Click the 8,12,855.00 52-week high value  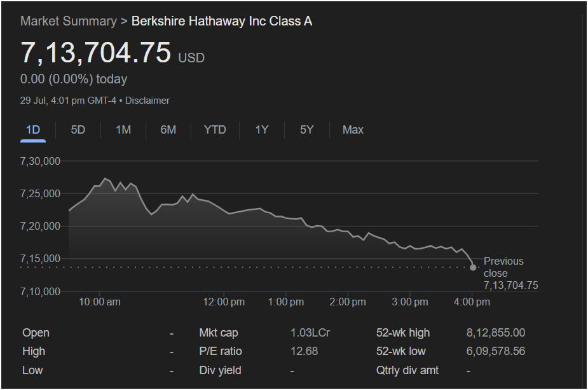coord(496,333)
